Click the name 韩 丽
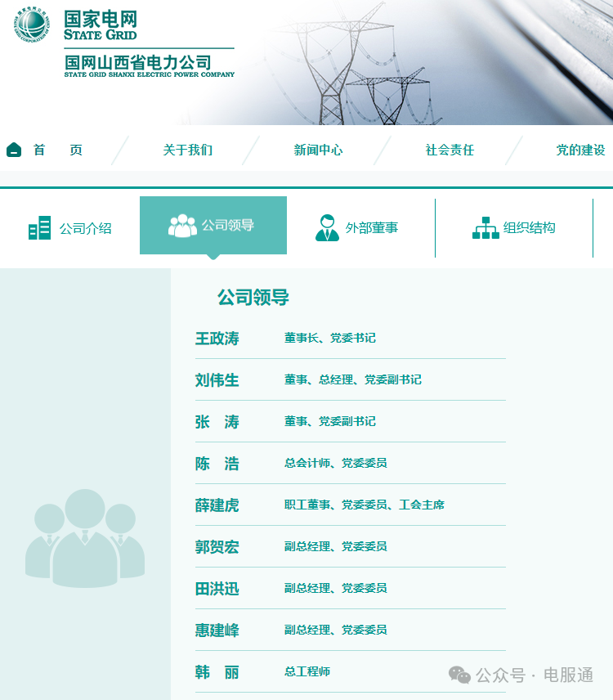 pyautogui.click(x=217, y=672)
